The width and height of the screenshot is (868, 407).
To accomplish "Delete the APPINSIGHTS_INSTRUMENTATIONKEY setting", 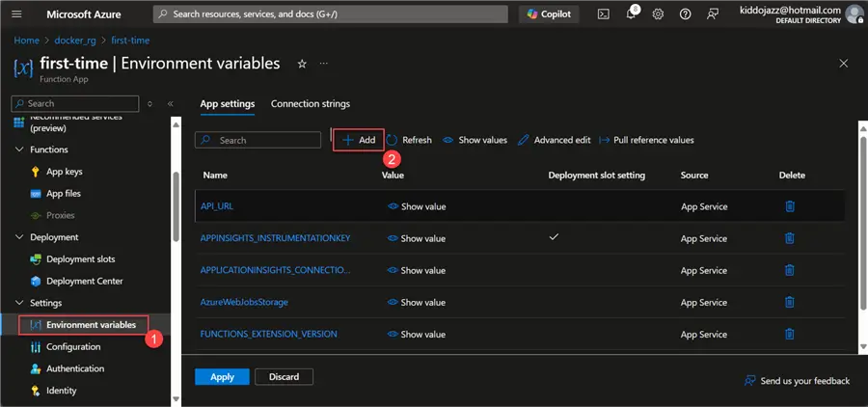I will tap(790, 238).
